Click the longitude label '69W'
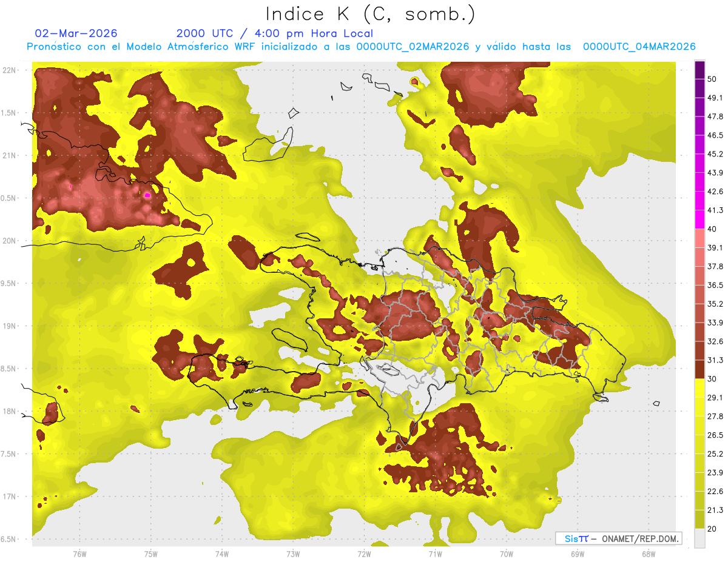728x562 pixels. click(577, 554)
